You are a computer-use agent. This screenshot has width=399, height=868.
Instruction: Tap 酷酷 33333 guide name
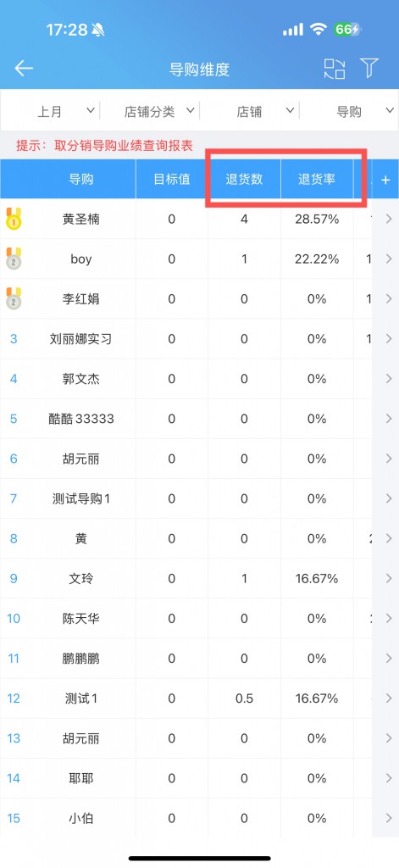tap(80, 419)
